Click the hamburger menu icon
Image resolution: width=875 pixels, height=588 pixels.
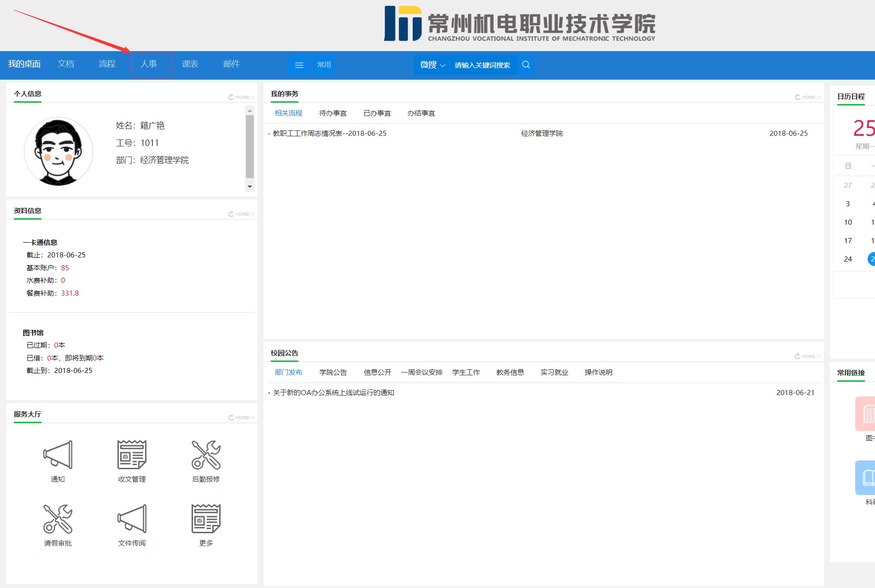299,65
